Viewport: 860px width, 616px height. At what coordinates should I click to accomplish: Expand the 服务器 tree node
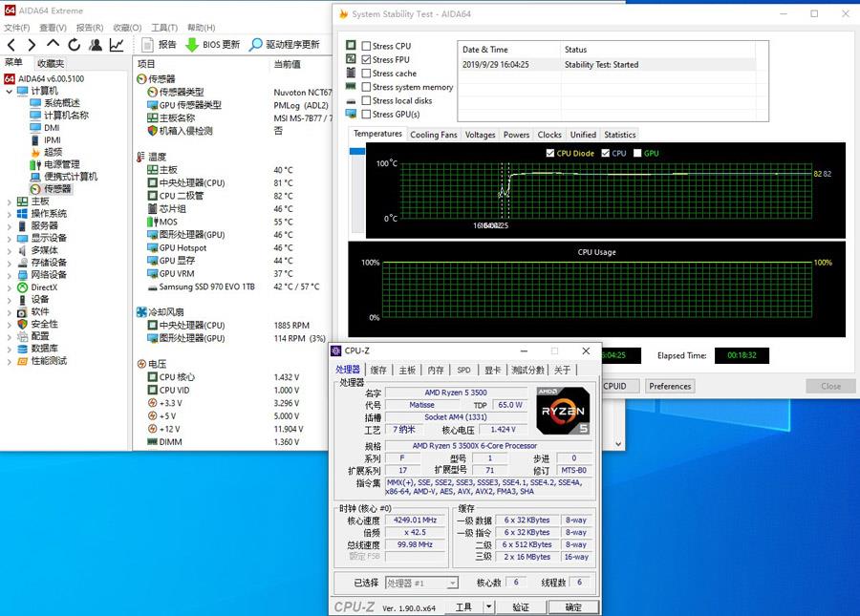[9, 225]
